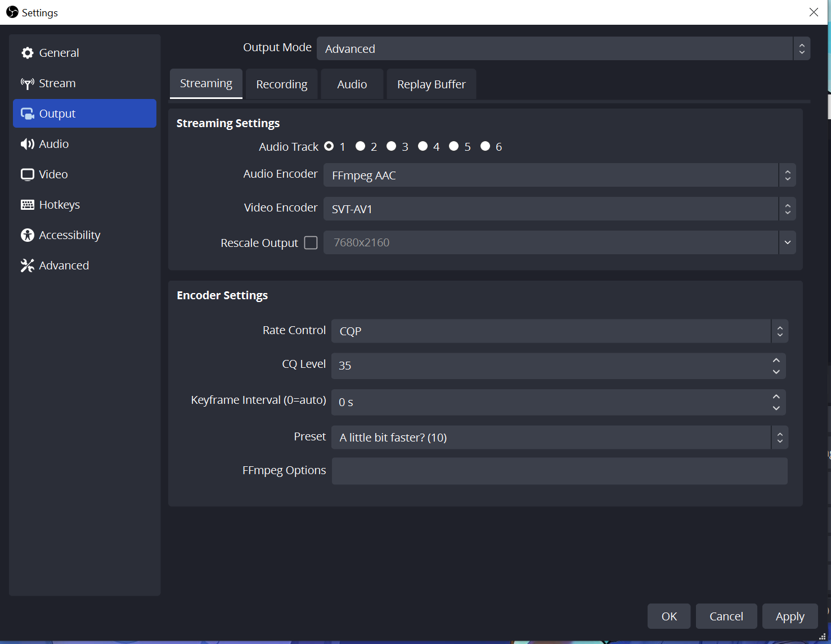
Task: Click the Streaming Settings heading
Action: 228,123
